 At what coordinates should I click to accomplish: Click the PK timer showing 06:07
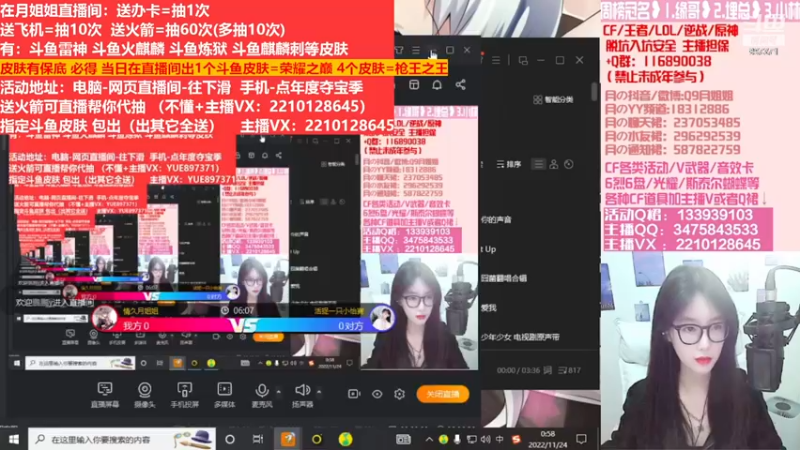click(x=239, y=310)
